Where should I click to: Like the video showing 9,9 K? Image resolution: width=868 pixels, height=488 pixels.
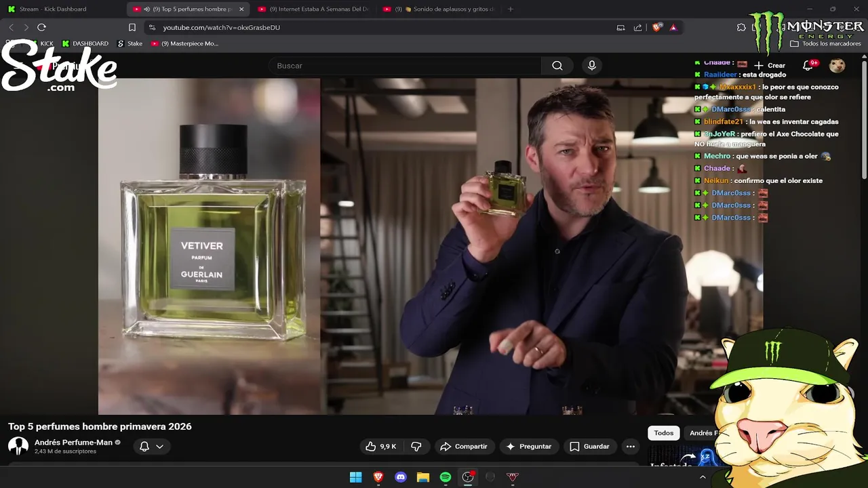(x=381, y=447)
